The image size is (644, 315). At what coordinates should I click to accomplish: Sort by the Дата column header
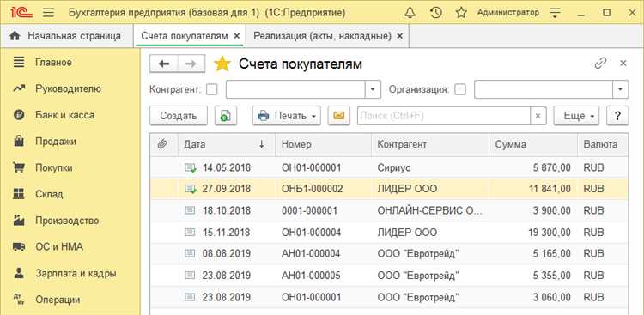(227, 144)
